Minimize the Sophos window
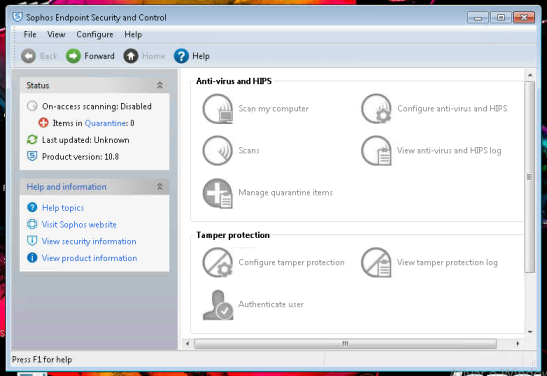The height and width of the screenshot is (376, 547). coord(478,17)
